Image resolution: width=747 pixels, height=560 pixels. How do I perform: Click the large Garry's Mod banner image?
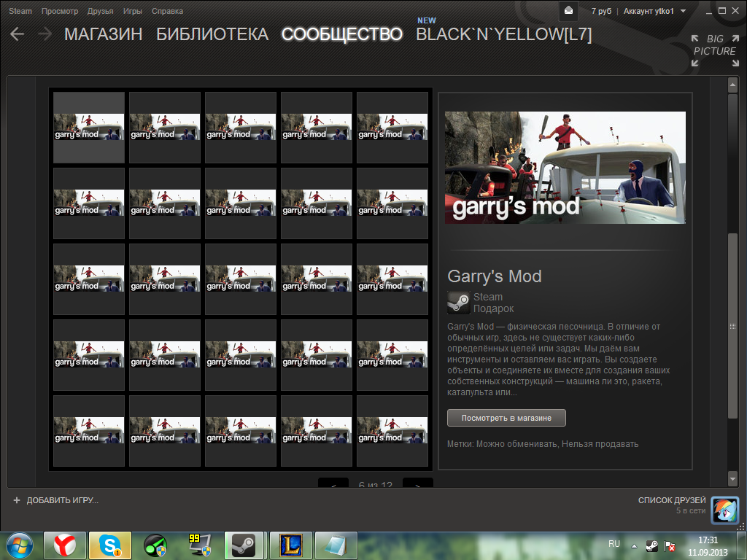click(565, 168)
